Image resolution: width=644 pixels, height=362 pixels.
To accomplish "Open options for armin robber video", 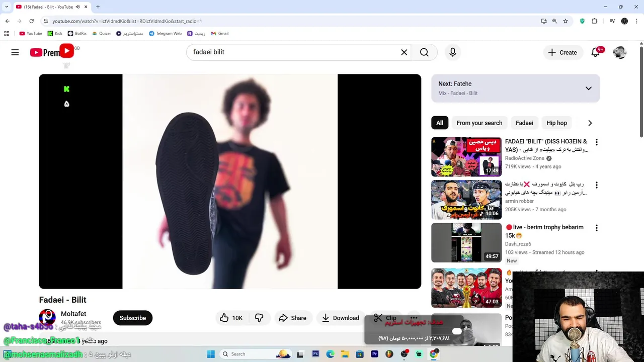I will coord(597,185).
